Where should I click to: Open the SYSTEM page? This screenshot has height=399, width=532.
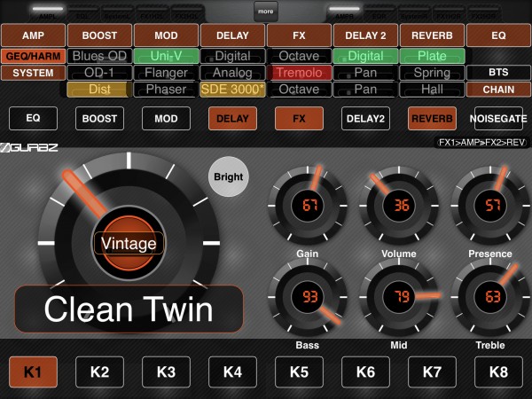[33, 73]
